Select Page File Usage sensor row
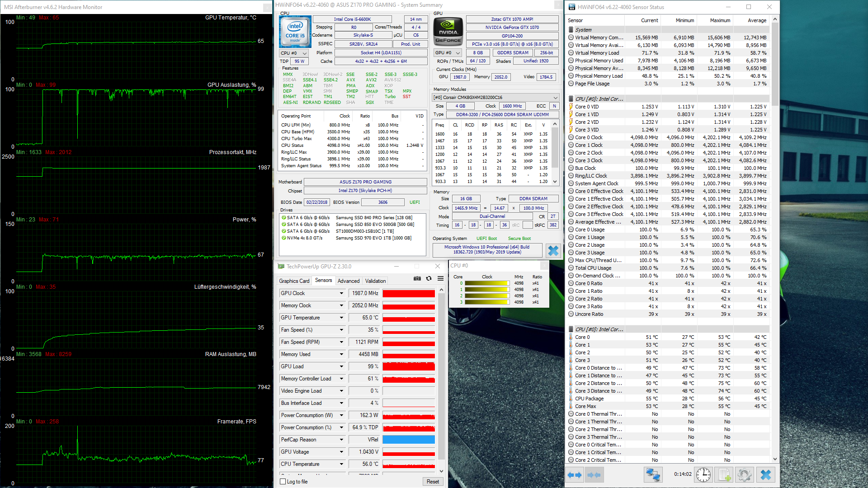 point(668,84)
